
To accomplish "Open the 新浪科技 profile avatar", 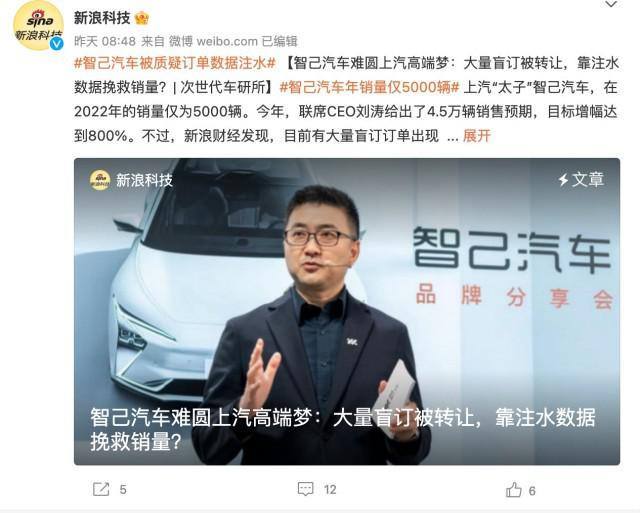I will [38, 26].
